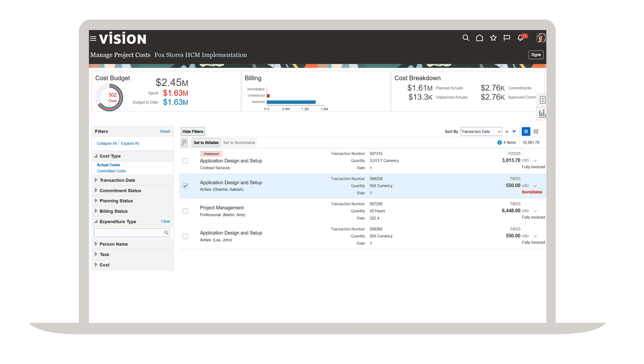The width and height of the screenshot is (644, 364).
Task: Open Favorites star icon
Action: pyautogui.click(x=493, y=38)
